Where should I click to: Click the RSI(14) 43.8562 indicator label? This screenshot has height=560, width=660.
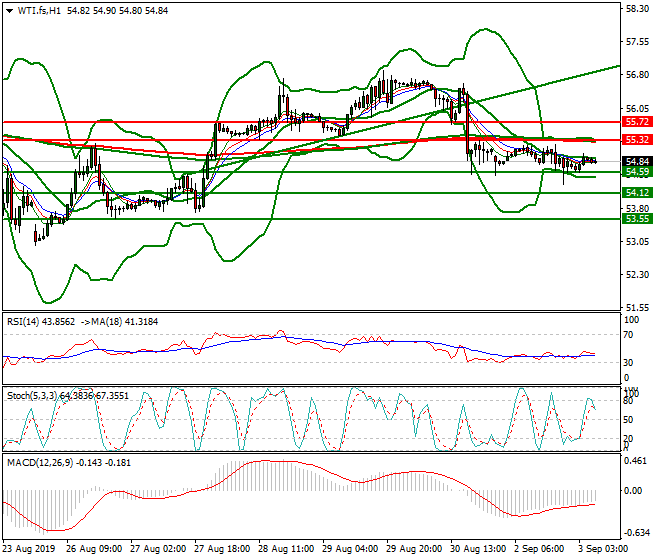pyautogui.click(x=41, y=322)
